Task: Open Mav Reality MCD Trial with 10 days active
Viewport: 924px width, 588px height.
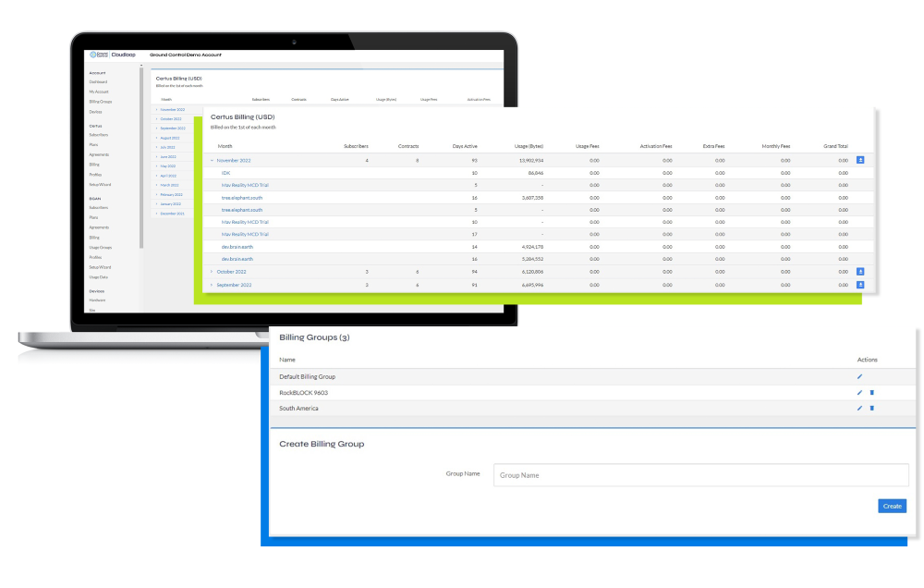Action: point(245,222)
